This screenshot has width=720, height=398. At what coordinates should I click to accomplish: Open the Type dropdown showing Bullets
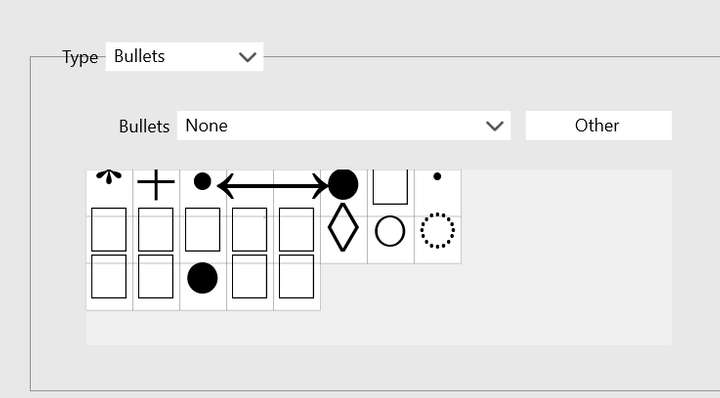pos(184,56)
